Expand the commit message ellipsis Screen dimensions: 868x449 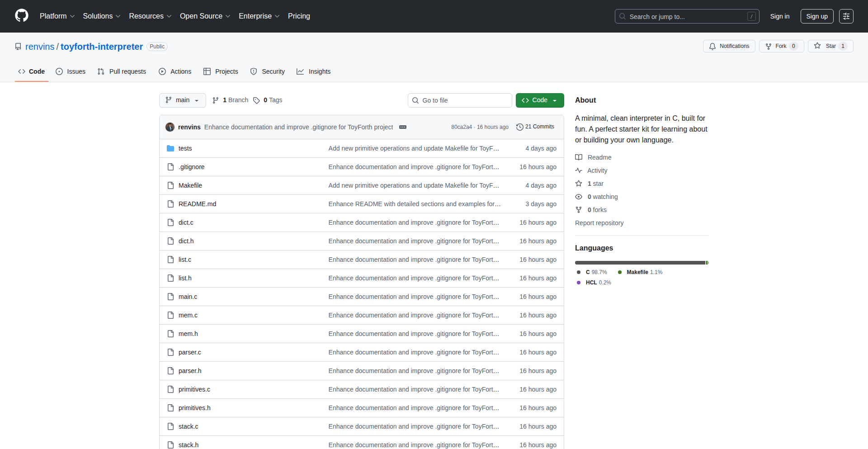click(403, 127)
